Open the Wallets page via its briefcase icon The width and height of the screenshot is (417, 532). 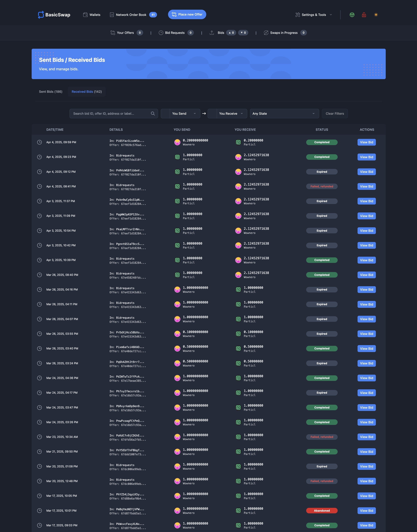(x=86, y=15)
